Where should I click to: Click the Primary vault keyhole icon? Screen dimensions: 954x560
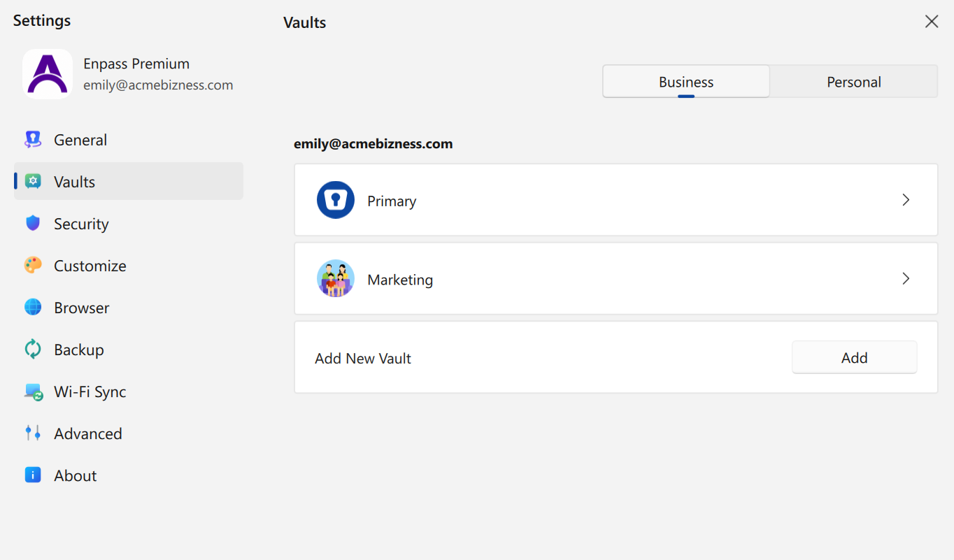336,200
